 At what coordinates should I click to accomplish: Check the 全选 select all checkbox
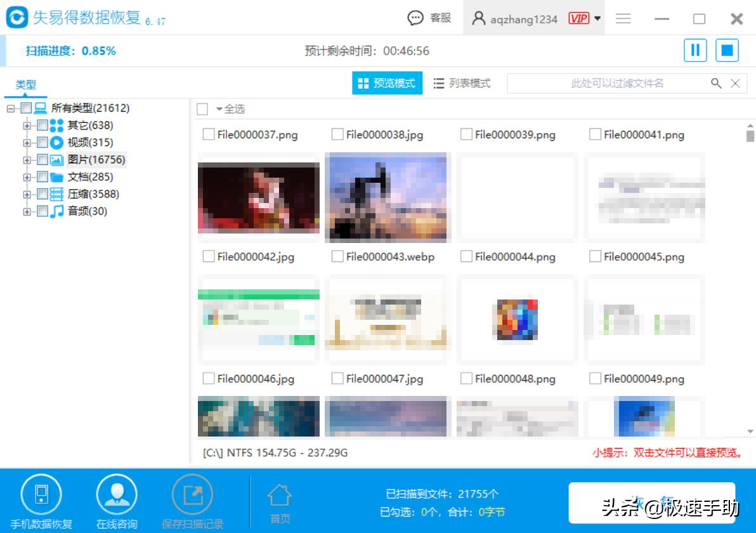(202, 109)
